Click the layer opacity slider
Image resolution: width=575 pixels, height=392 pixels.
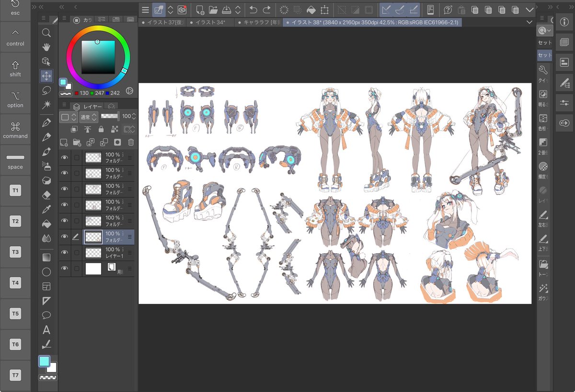point(109,116)
